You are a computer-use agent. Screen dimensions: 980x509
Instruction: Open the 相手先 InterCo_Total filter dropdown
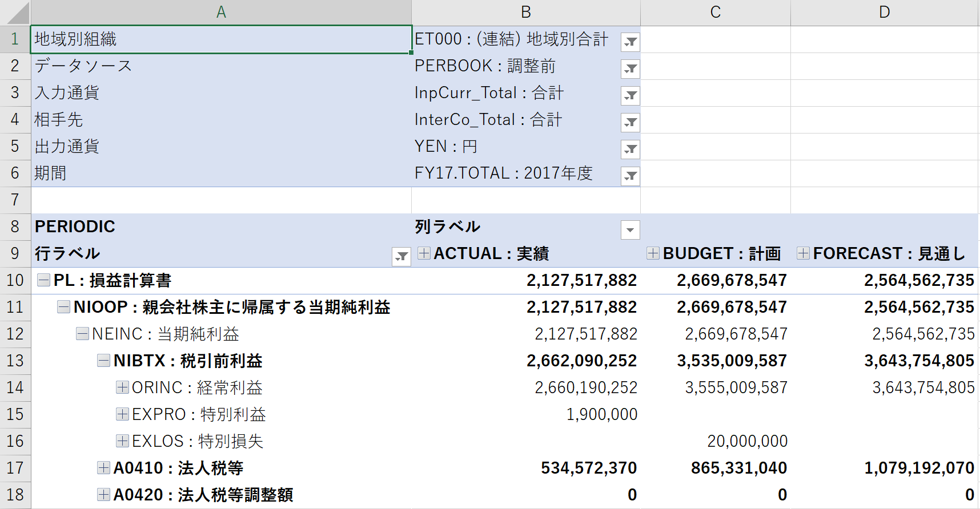coord(630,122)
